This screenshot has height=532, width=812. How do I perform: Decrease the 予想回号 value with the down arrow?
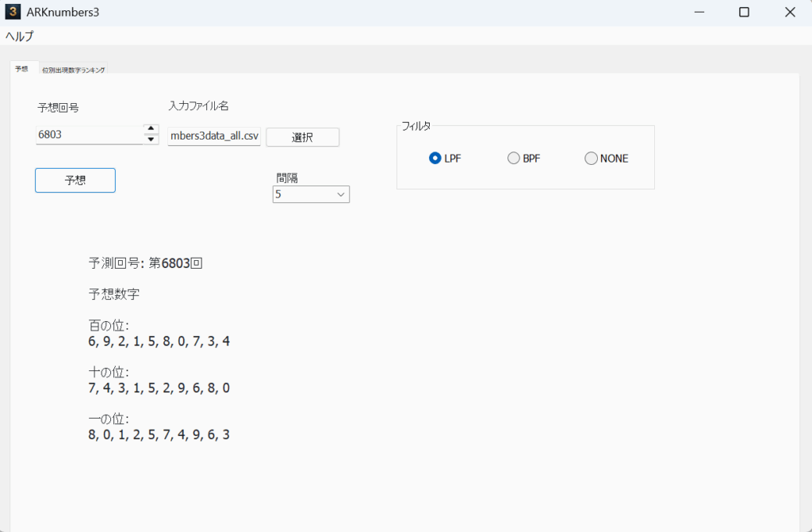click(151, 140)
